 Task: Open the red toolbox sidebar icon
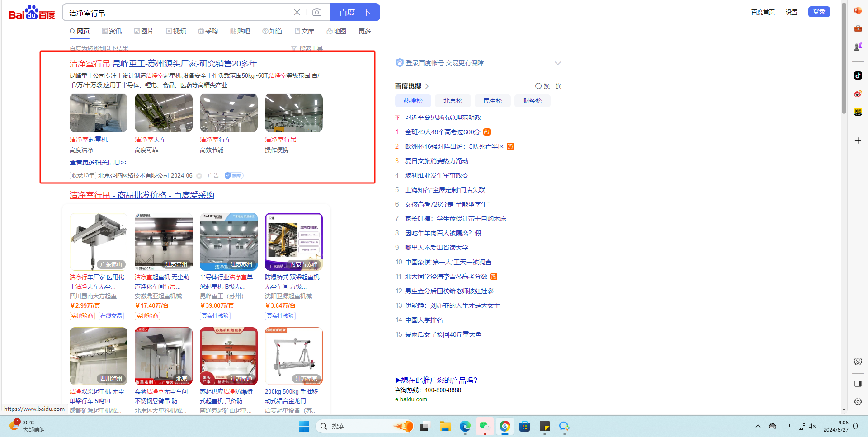coord(858,28)
